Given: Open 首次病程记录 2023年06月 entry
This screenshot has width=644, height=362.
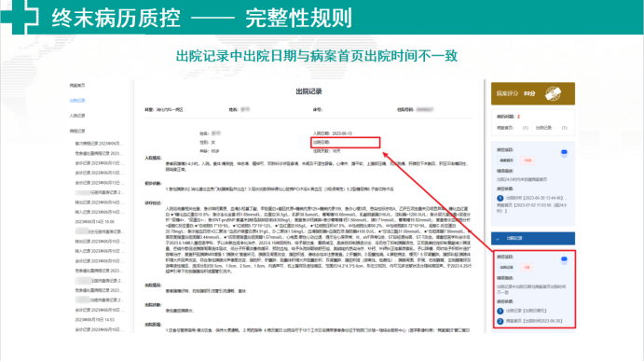Looking at the screenshot, I should coord(99,144).
